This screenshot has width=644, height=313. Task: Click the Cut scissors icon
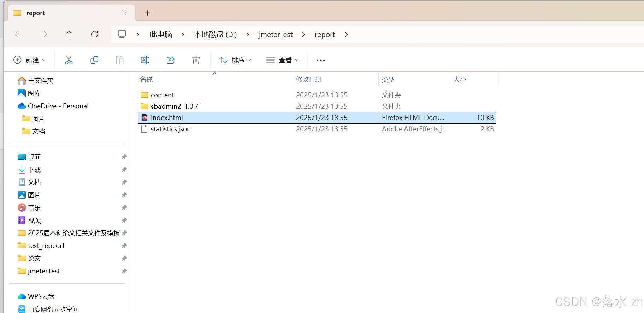click(x=69, y=60)
